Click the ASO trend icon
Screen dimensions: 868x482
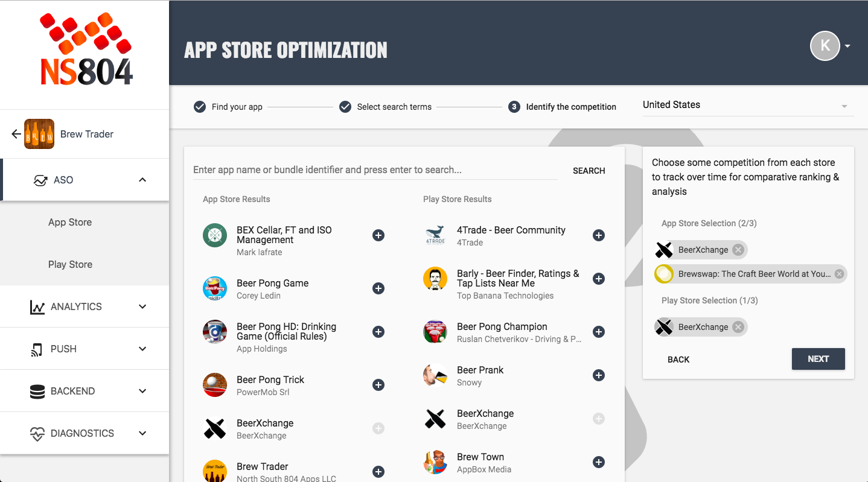(40, 180)
